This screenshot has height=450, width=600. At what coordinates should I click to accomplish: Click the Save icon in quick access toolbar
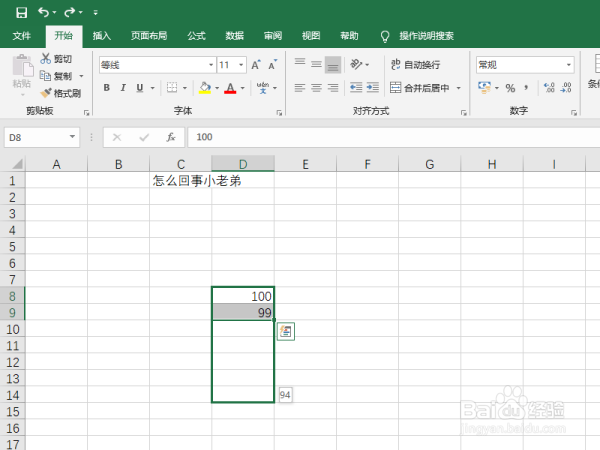click(21, 13)
